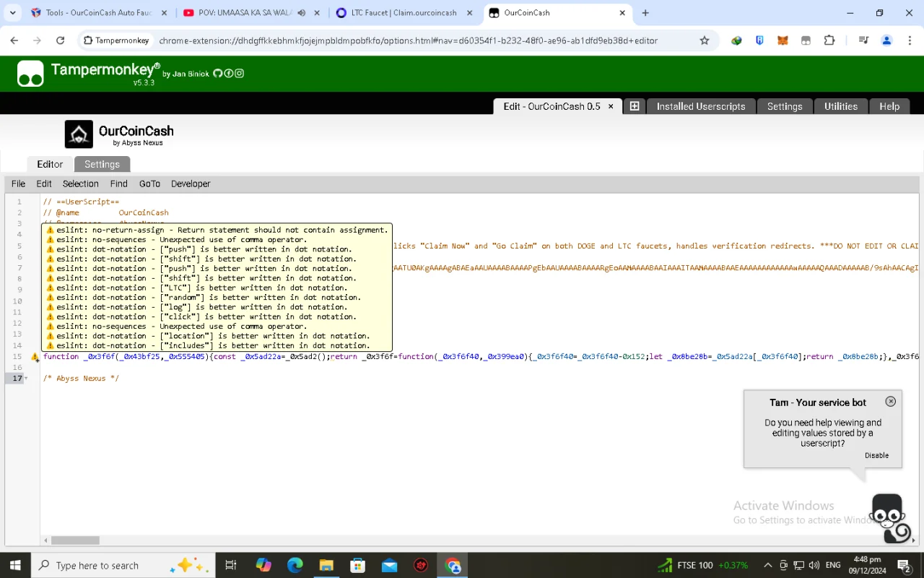Open the browser tab search dropdown

click(x=12, y=13)
